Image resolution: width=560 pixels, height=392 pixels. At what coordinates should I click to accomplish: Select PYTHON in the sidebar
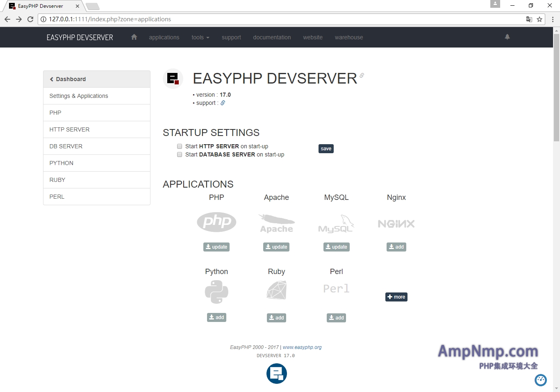pos(97,163)
